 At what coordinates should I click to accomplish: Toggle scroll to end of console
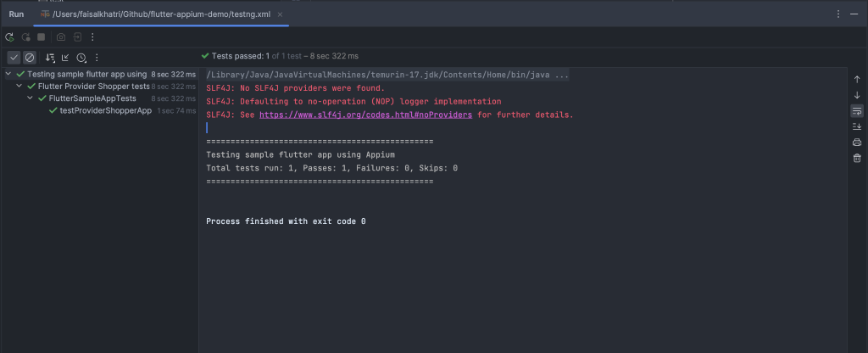click(x=857, y=127)
